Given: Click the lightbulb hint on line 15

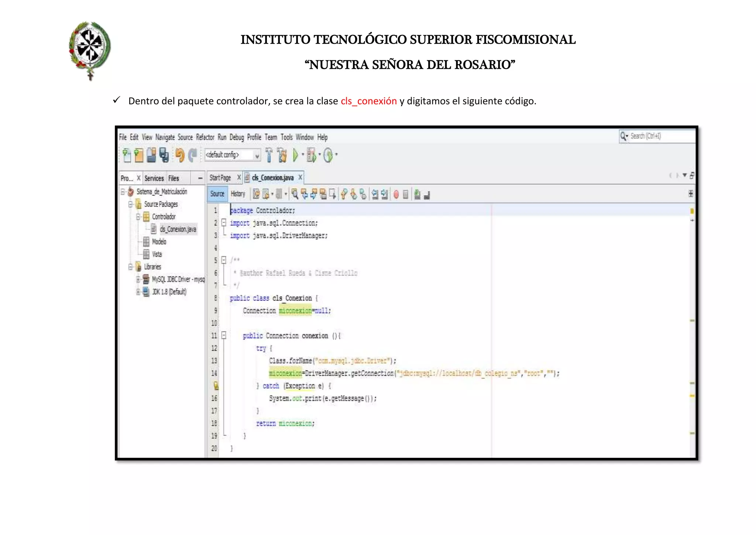Looking at the screenshot, I should [x=216, y=386].
